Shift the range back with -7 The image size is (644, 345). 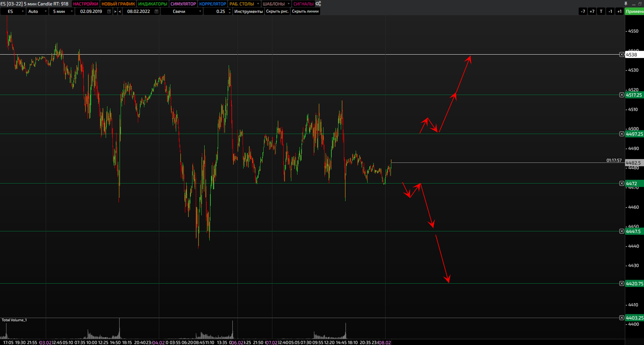point(583,11)
